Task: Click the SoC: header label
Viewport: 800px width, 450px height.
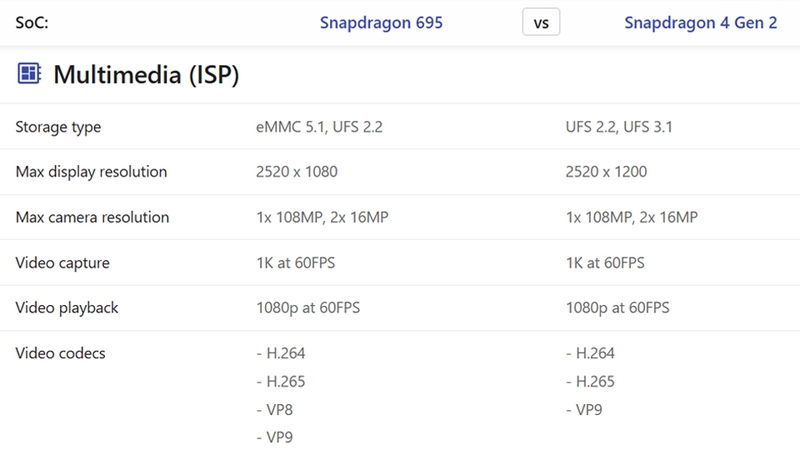Action: (x=32, y=22)
